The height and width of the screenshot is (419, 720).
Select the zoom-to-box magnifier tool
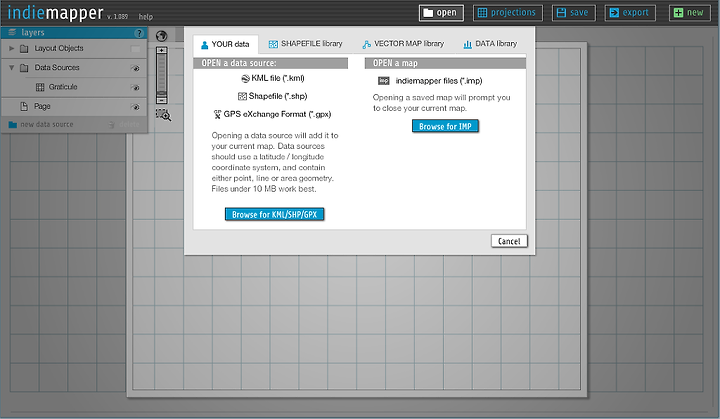pyautogui.click(x=163, y=115)
